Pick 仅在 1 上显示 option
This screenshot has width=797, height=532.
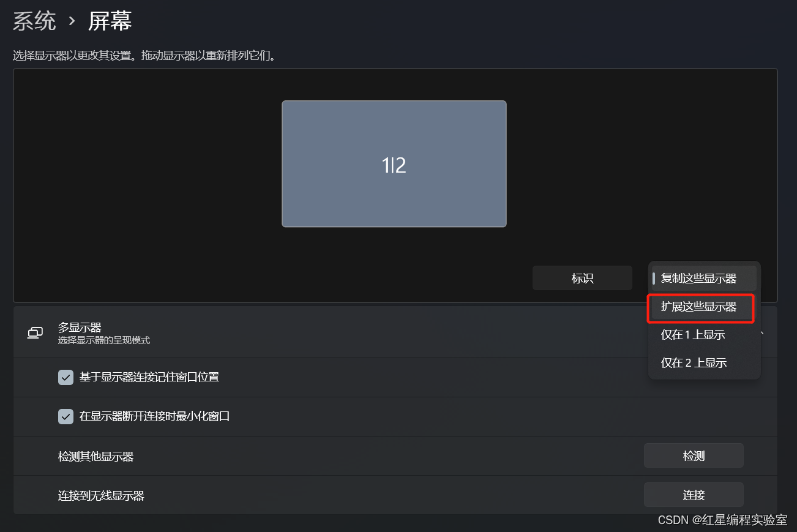[704, 335]
